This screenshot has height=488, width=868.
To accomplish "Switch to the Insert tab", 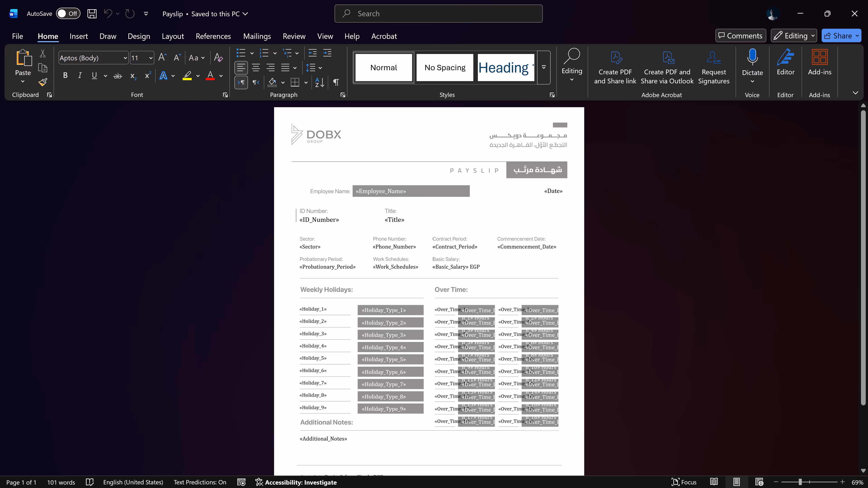I will [78, 36].
